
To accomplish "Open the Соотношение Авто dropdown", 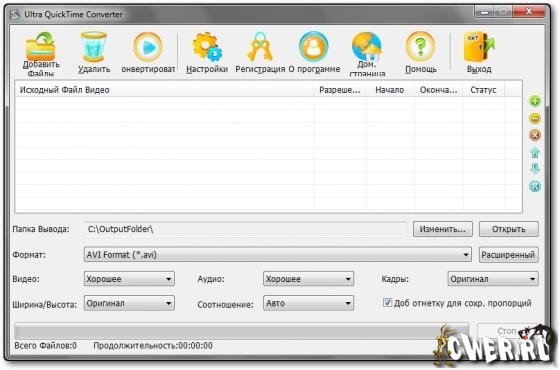I will (309, 303).
